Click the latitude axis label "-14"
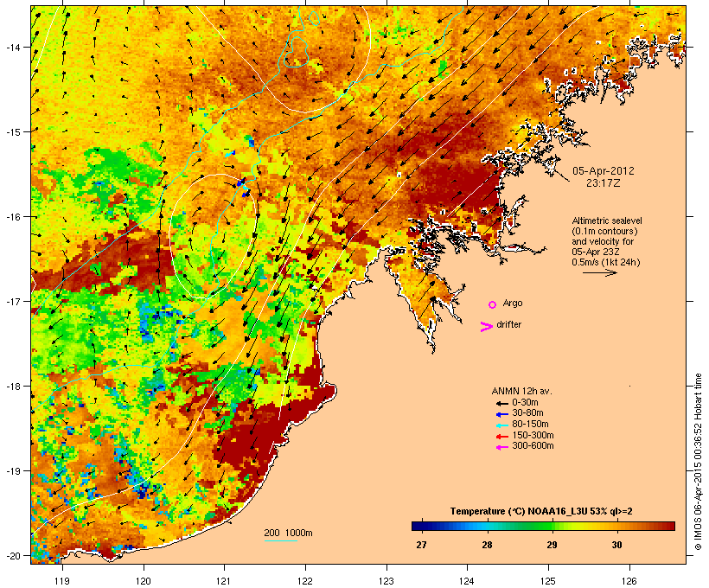The height and width of the screenshot is (588, 709). pos(13,48)
